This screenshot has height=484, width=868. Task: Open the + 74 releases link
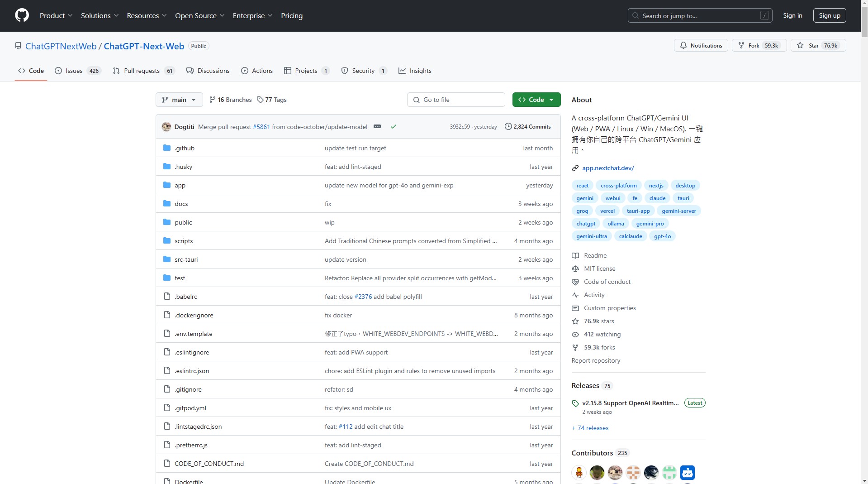(x=590, y=428)
